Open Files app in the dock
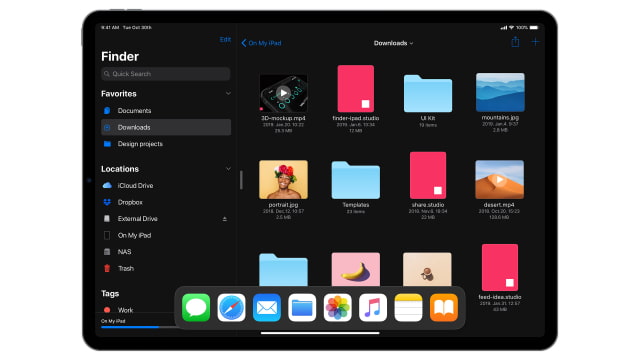 pyautogui.click(x=302, y=307)
